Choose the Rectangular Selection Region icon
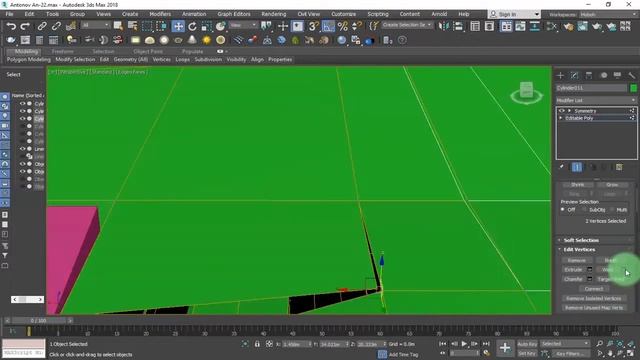This screenshot has width=640, height=360. click(147, 27)
